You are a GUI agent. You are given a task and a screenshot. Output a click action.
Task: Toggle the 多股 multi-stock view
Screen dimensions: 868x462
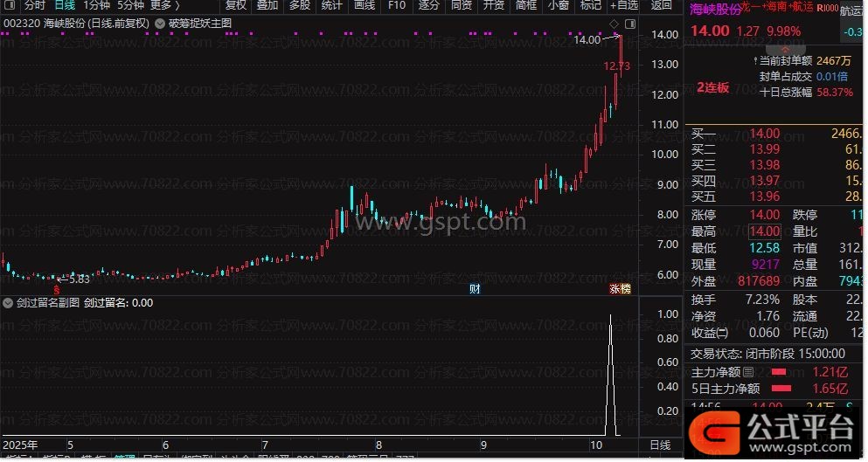coord(299,5)
